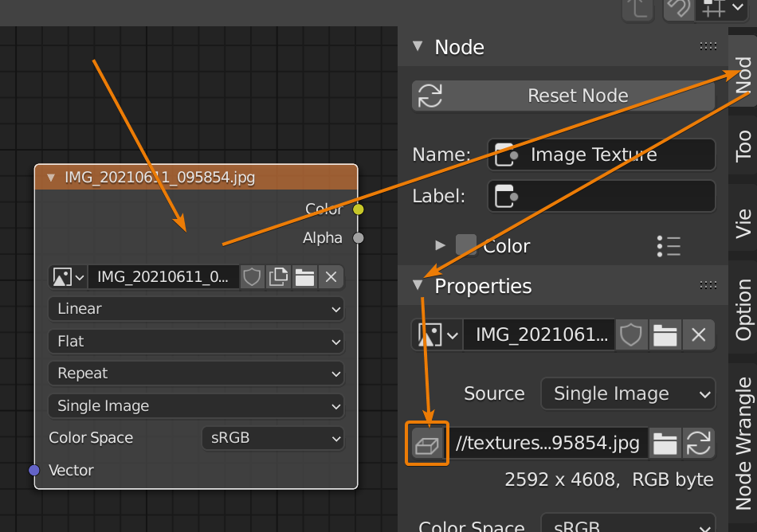Unlink the image with the X in the node
Image resolution: width=757 pixels, height=532 pixels.
click(331, 277)
